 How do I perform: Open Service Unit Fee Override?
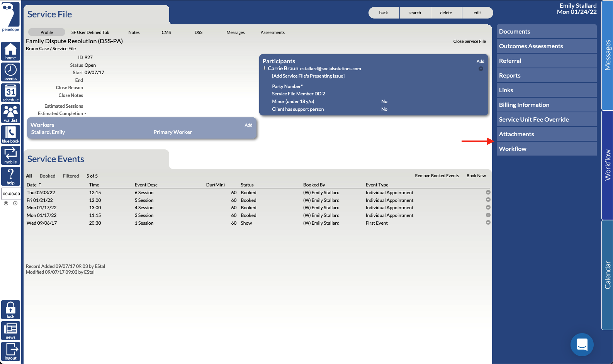547,120
